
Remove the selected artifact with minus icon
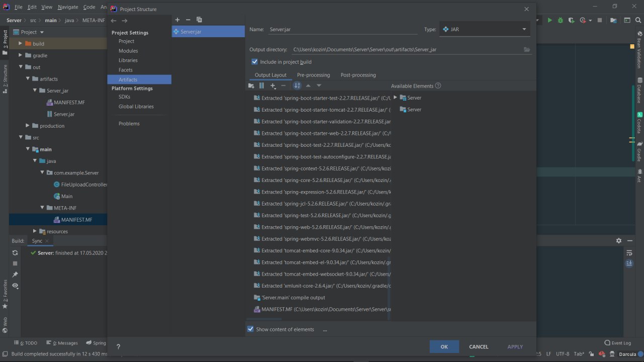(x=188, y=20)
